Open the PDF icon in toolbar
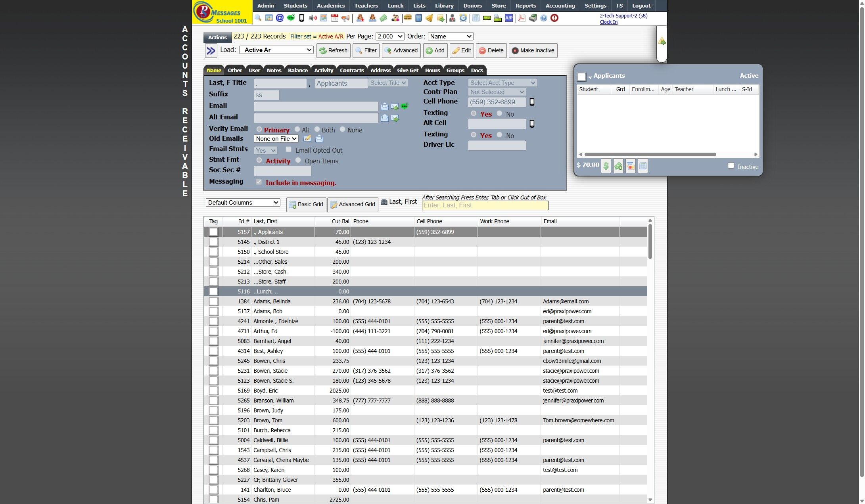 522,18
